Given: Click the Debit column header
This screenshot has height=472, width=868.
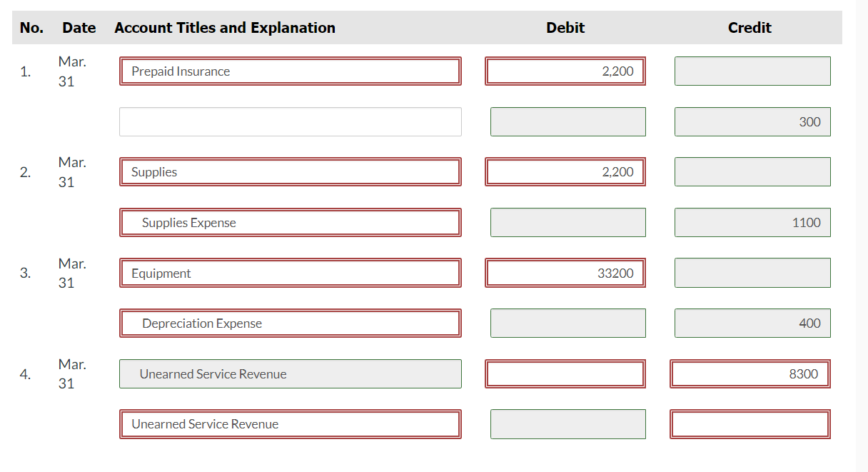Looking at the screenshot, I should (x=565, y=27).
